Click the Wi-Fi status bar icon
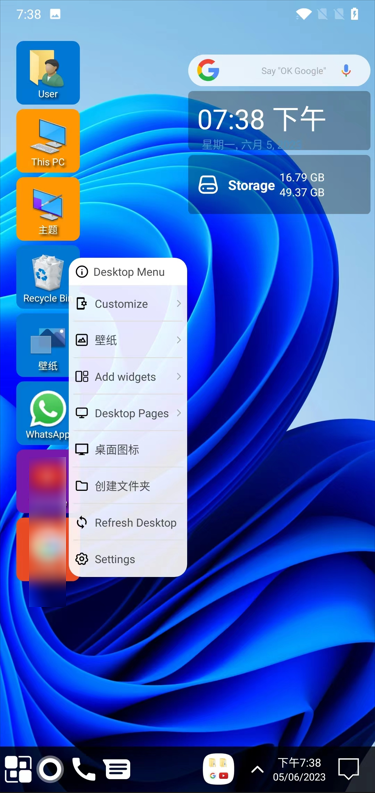375x793 pixels. pos(304,14)
